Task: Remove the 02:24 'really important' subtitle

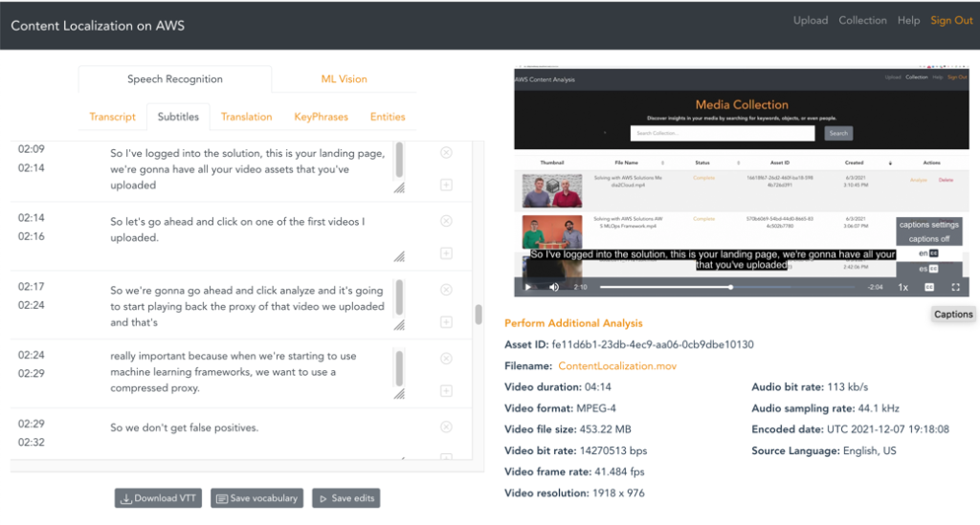Action: click(446, 359)
